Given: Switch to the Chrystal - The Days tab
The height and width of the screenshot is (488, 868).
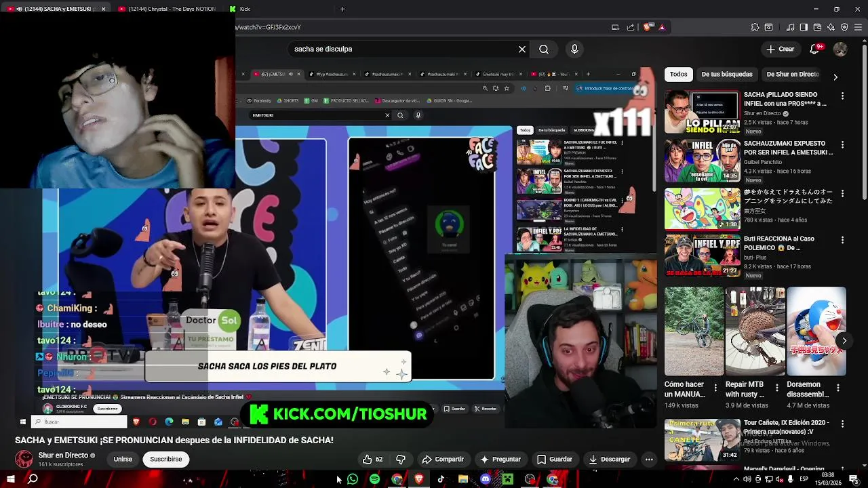Looking at the screenshot, I should [167, 9].
